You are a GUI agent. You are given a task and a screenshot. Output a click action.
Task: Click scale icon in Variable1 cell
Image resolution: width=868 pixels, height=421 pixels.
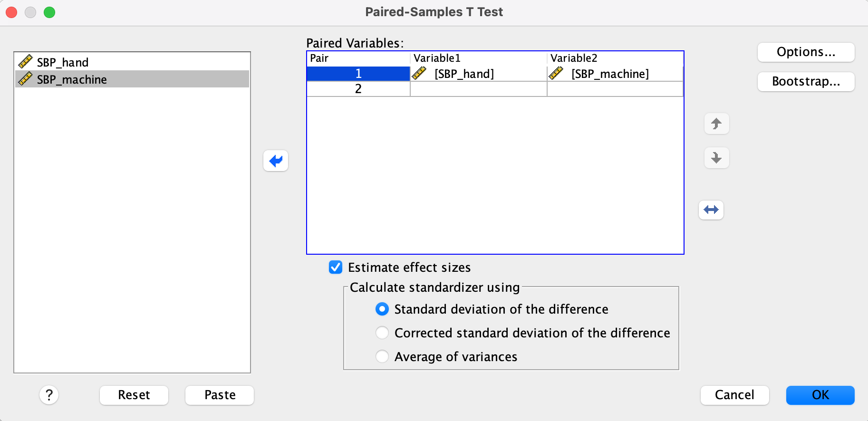pyautogui.click(x=419, y=74)
